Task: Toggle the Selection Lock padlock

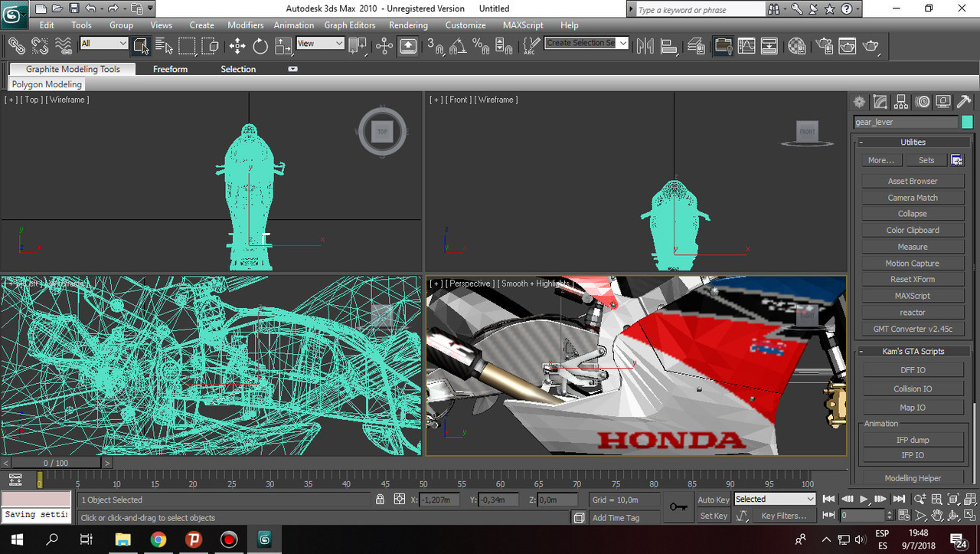Action: pos(380,499)
